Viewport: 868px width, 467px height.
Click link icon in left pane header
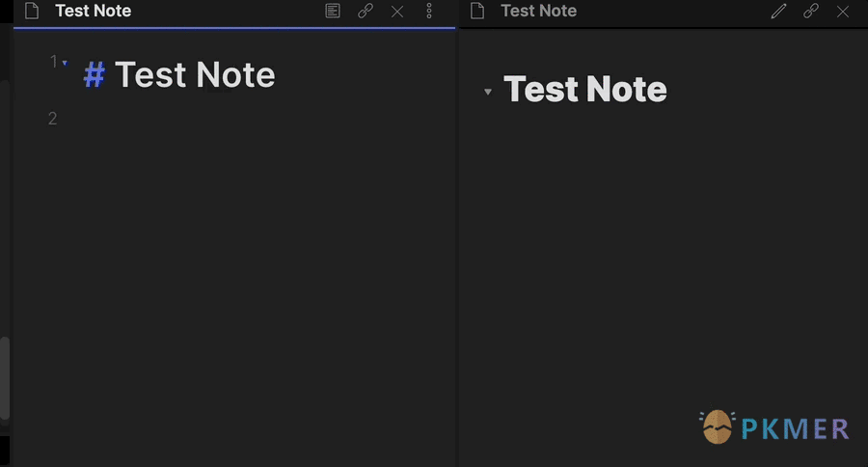point(365,11)
